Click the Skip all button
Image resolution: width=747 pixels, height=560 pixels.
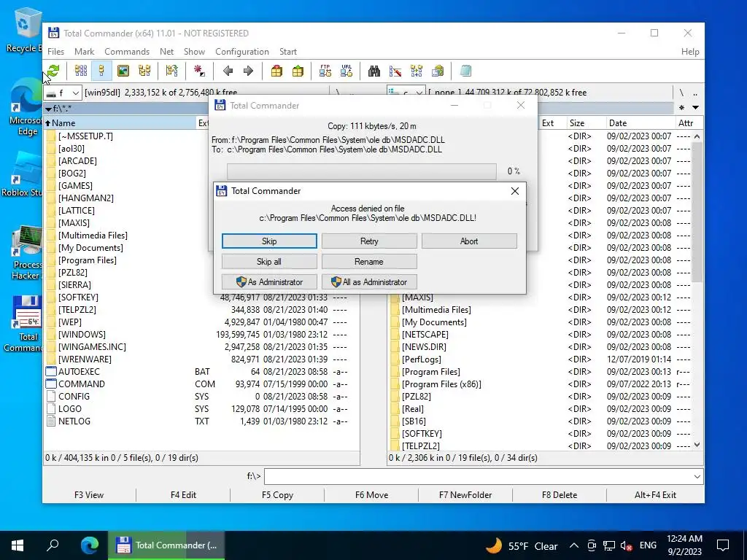click(269, 262)
